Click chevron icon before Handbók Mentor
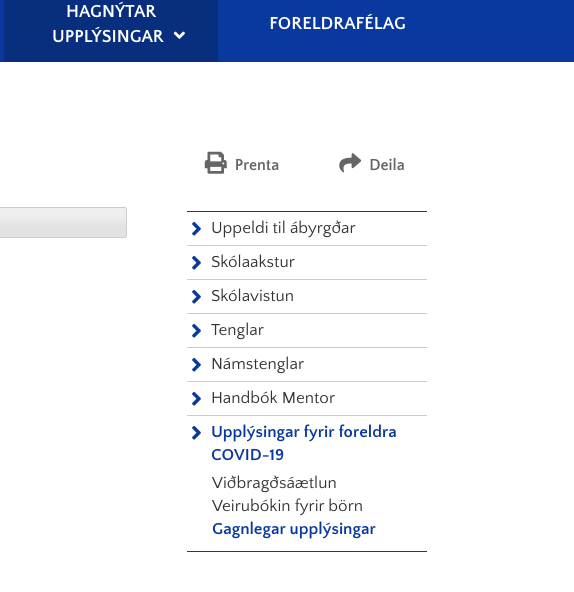 [196, 398]
